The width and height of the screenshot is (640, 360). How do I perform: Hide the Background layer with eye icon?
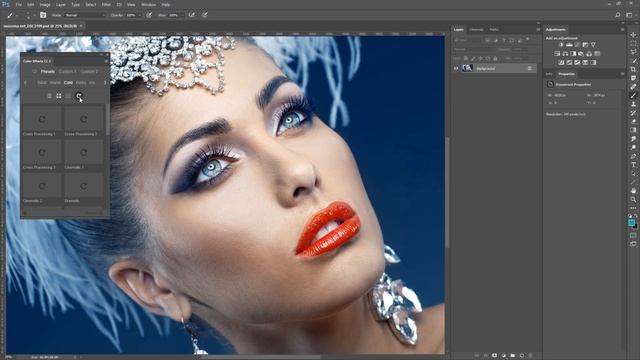[x=456, y=69]
